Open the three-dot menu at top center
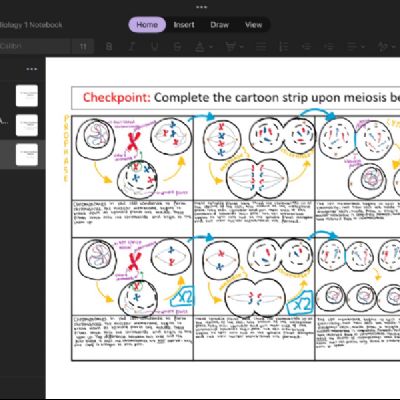The height and width of the screenshot is (400, 400). pyautogui.click(x=201, y=7)
